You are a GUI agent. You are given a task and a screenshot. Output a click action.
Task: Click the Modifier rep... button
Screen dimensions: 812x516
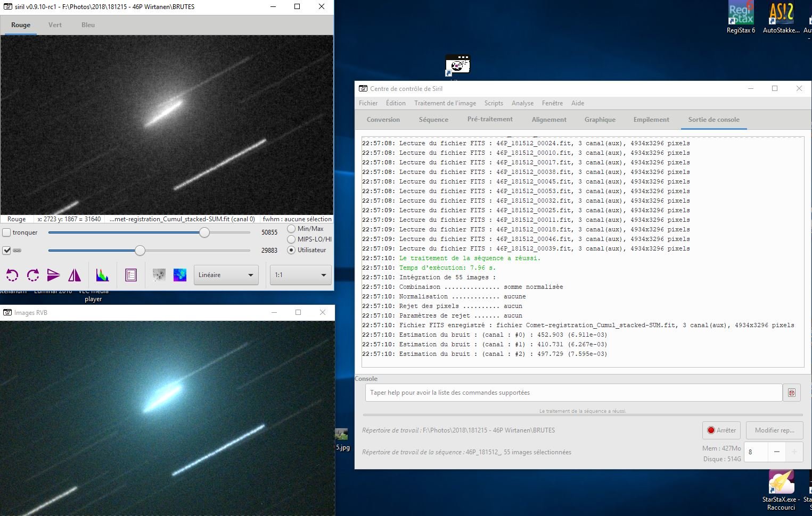pyautogui.click(x=774, y=430)
